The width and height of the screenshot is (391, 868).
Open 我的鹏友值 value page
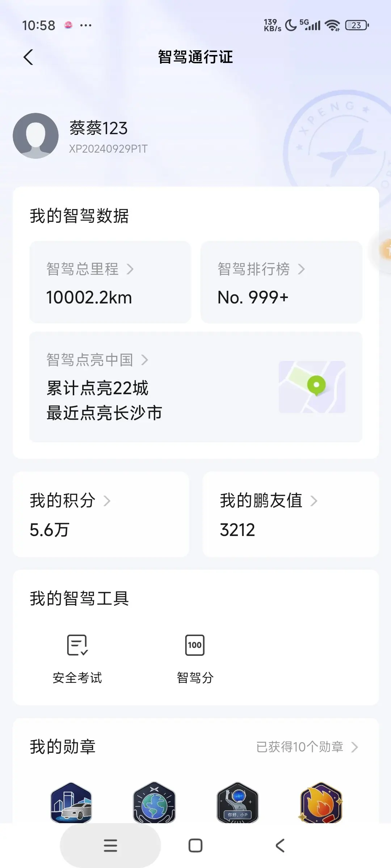(x=291, y=514)
